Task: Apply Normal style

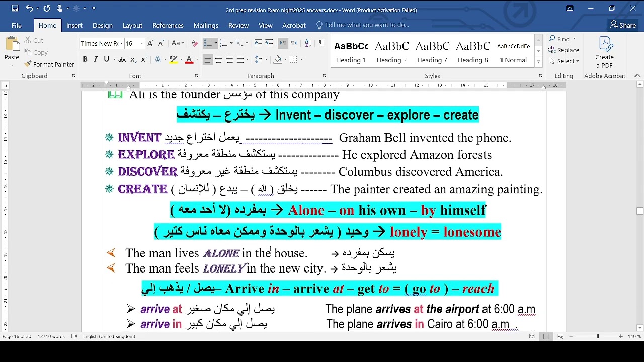Action: point(513,52)
